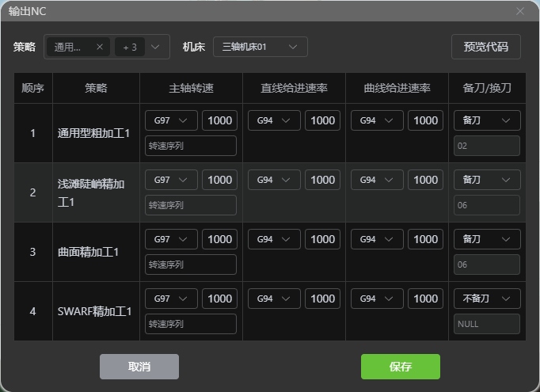Viewport: 540px width, 392px height.
Task: Click tool number field showing 02
Action: [x=486, y=146]
